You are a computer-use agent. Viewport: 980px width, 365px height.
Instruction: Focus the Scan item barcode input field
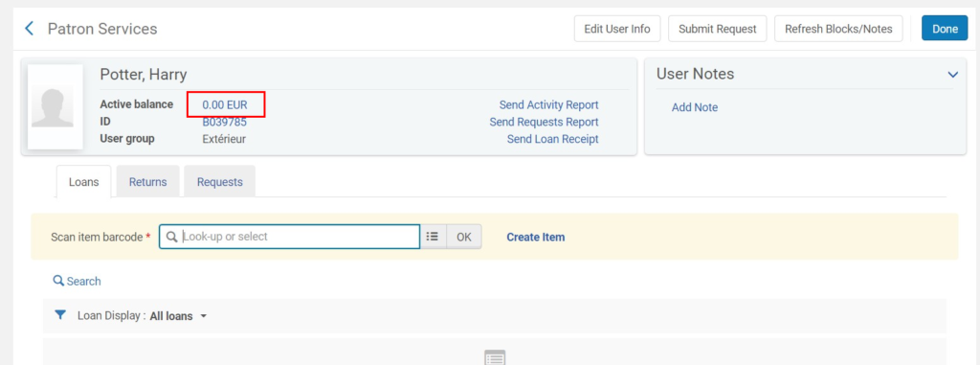pyautogui.click(x=289, y=237)
